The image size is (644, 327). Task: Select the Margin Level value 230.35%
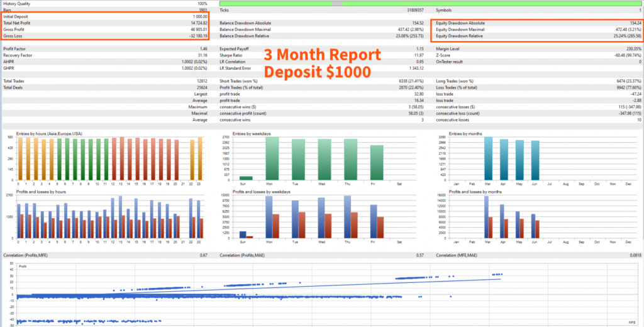point(634,49)
